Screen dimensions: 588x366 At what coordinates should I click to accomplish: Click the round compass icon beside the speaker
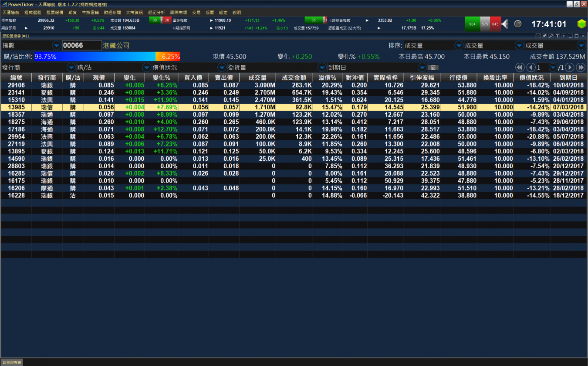click(518, 24)
